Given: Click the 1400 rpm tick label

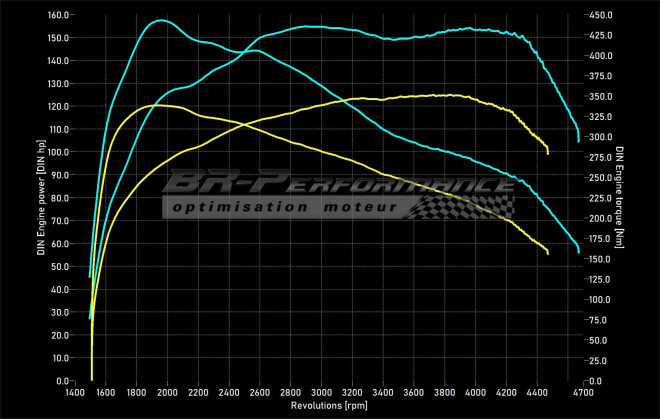Looking at the screenshot, I should pyautogui.click(x=75, y=393).
